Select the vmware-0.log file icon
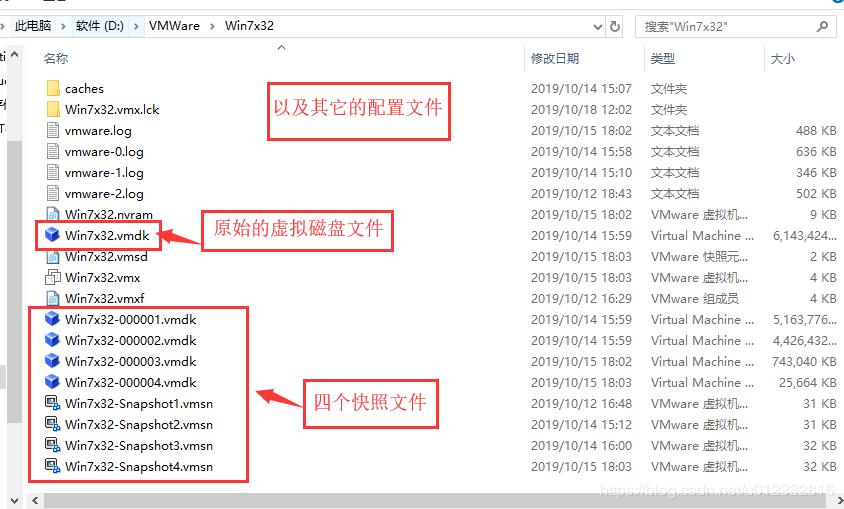The width and height of the screenshot is (844, 509). (x=53, y=151)
